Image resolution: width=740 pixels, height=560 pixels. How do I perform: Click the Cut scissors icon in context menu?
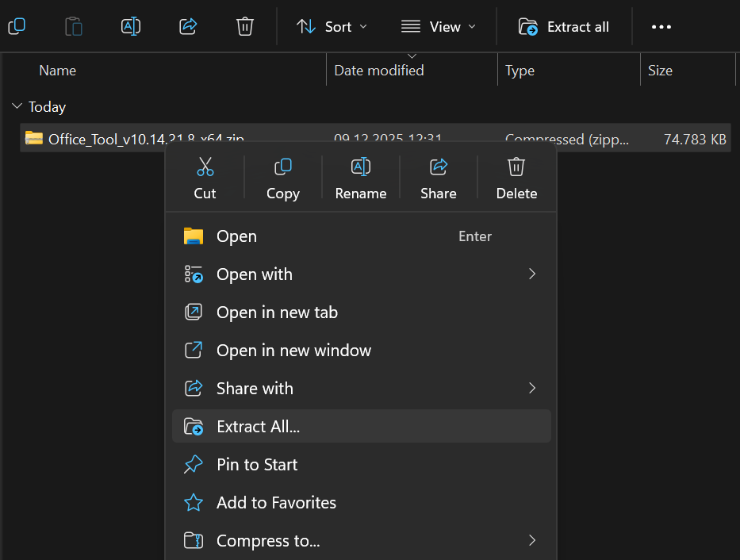tap(205, 167)
